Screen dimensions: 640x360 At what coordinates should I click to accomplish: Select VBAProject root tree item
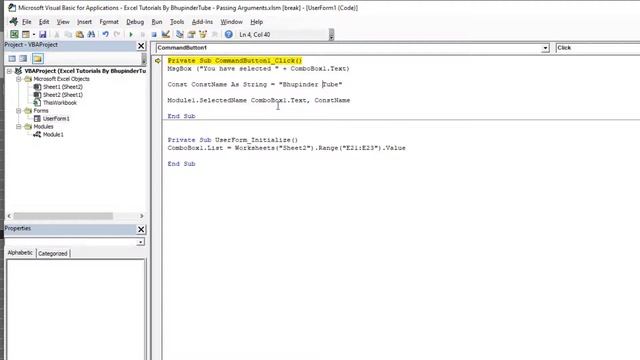click(x=85, y=71)
